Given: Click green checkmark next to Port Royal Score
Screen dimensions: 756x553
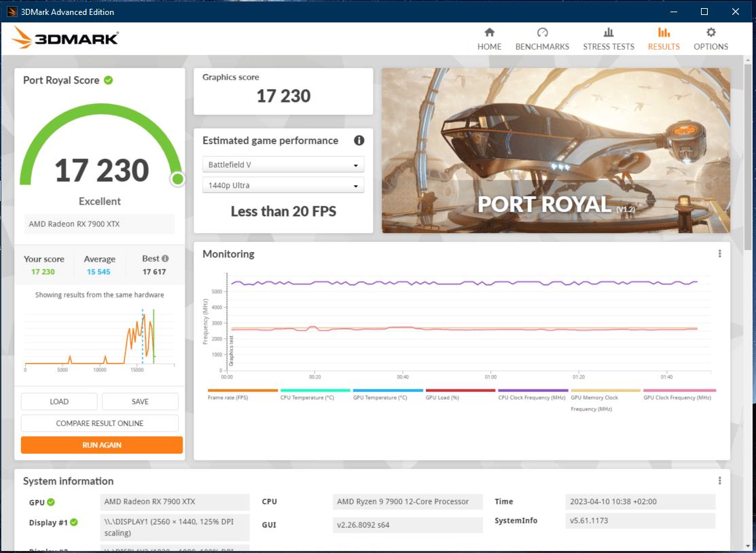Looking at the screenshot, I should click(109, 80).
